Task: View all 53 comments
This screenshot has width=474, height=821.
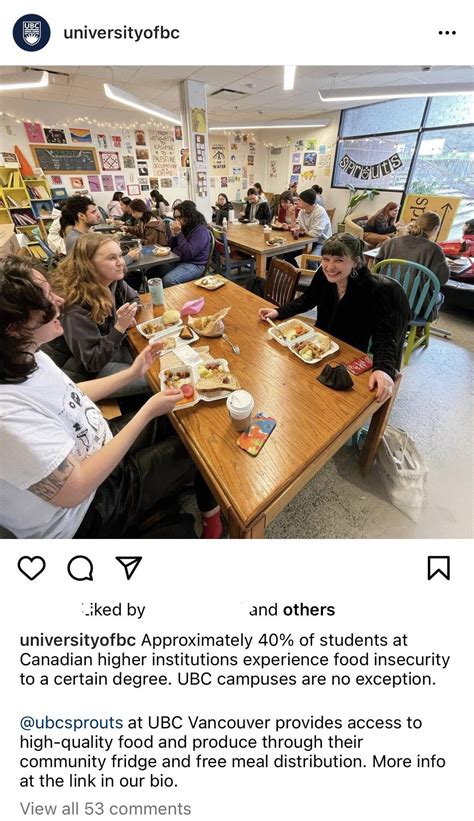Action: [x=105, y=808]
